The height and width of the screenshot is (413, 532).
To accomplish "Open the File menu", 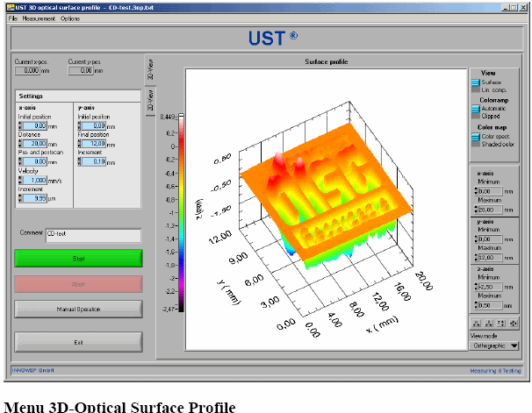I will pyautogui.click(x=13, y=18).
